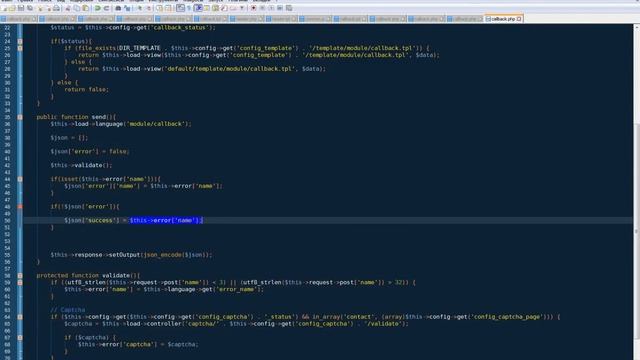Collapse fold marker at line 64 captcha condition
The image size is (640, 360).
coord(20,317)
